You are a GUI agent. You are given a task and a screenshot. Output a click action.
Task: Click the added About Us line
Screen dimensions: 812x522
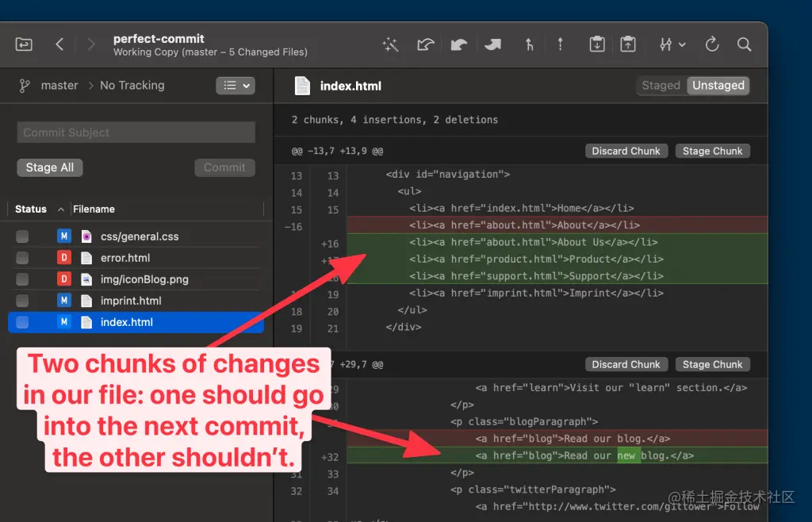point(557,243)
